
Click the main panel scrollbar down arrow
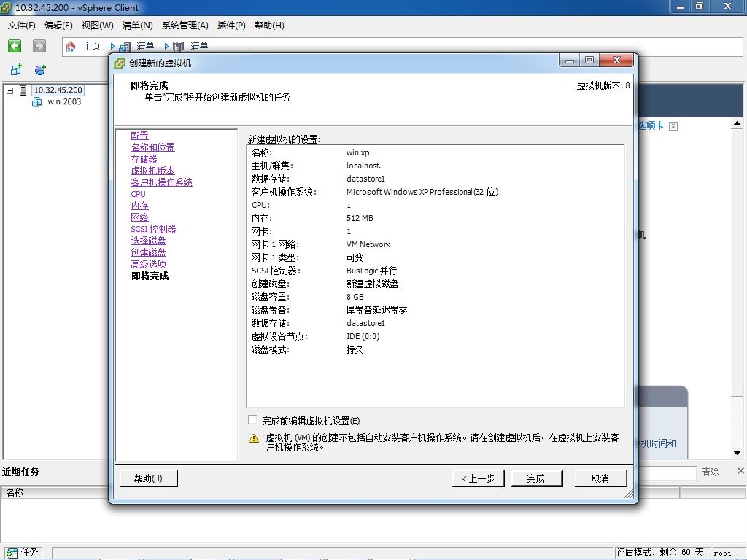click(737, 453)
